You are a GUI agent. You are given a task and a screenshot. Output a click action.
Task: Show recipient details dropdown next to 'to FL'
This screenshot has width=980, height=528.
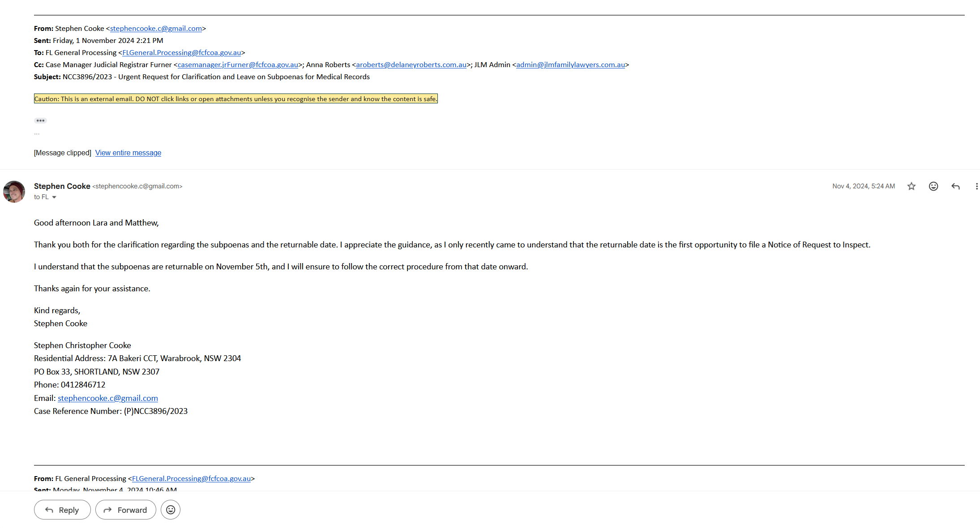(x=54, y=197)
